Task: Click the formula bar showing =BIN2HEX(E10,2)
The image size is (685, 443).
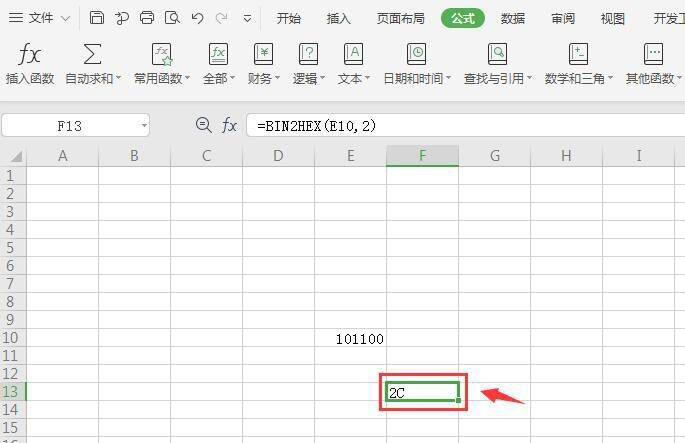Action: click(466, 126)
